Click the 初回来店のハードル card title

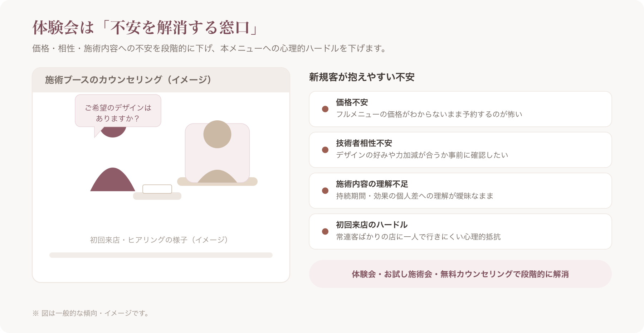point(372,225)
